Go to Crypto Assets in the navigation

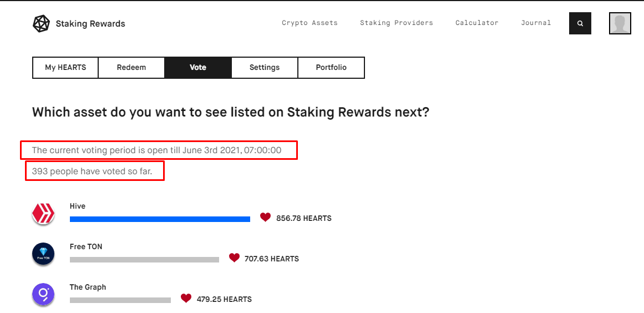point(310,23)
